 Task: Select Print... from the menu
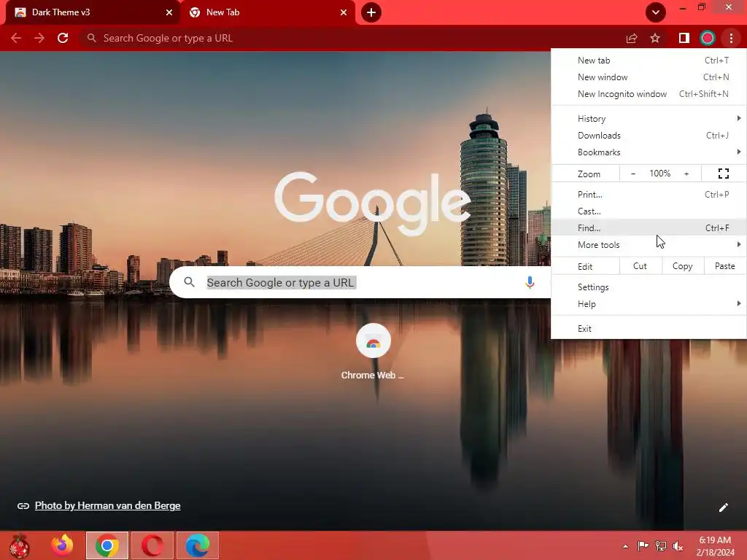tap(649, 194)
